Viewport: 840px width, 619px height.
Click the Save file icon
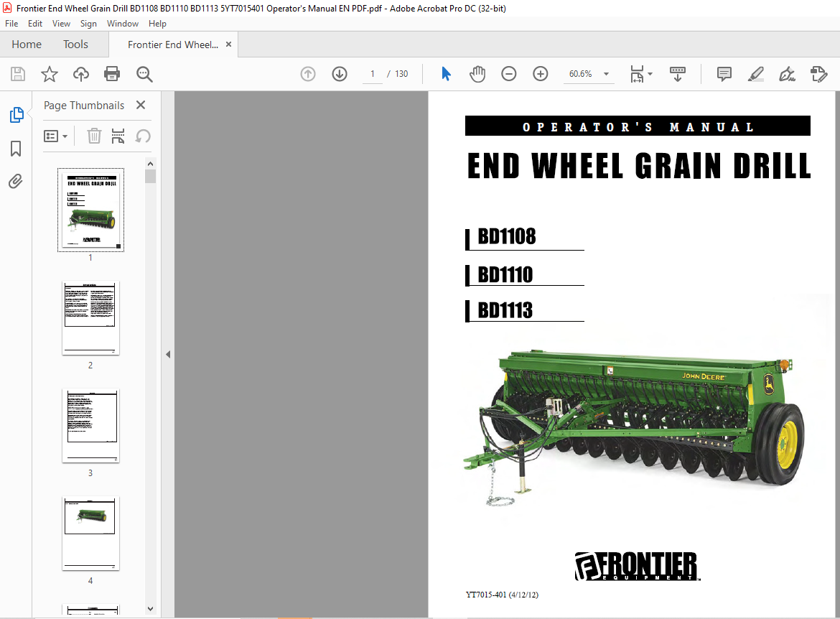pyautogui.click(x=18, y=74)
